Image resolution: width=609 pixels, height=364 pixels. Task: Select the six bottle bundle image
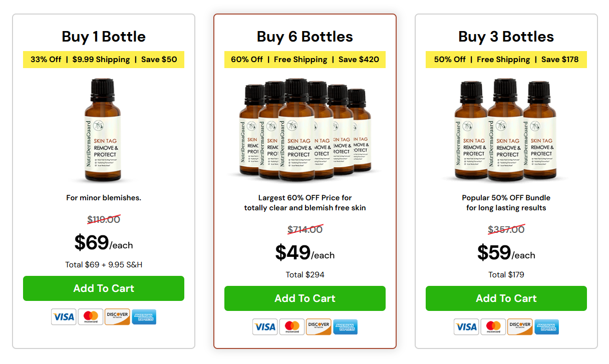[x=305, y=130]
